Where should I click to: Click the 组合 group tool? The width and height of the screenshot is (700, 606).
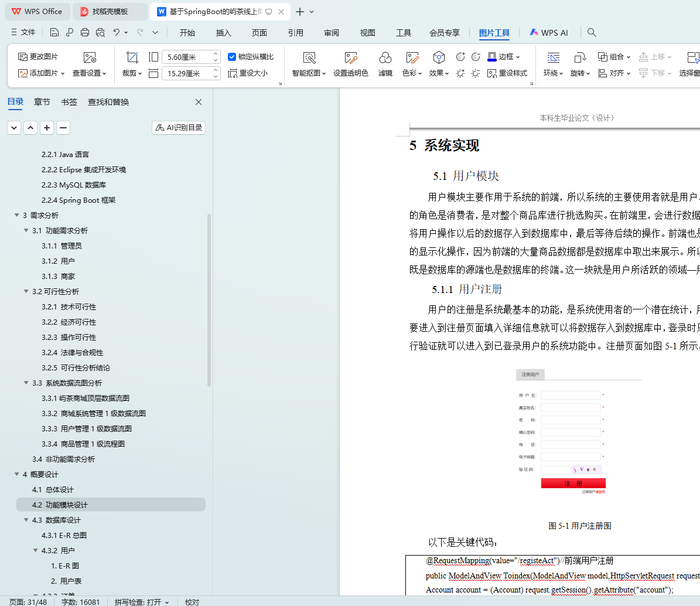(614, 57)
